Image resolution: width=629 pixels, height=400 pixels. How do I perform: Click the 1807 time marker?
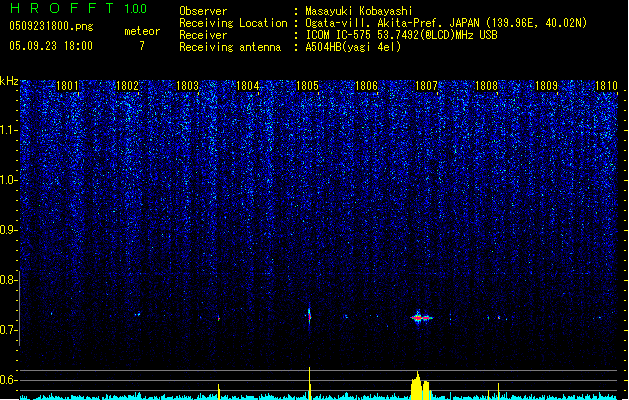click(426, 86)
